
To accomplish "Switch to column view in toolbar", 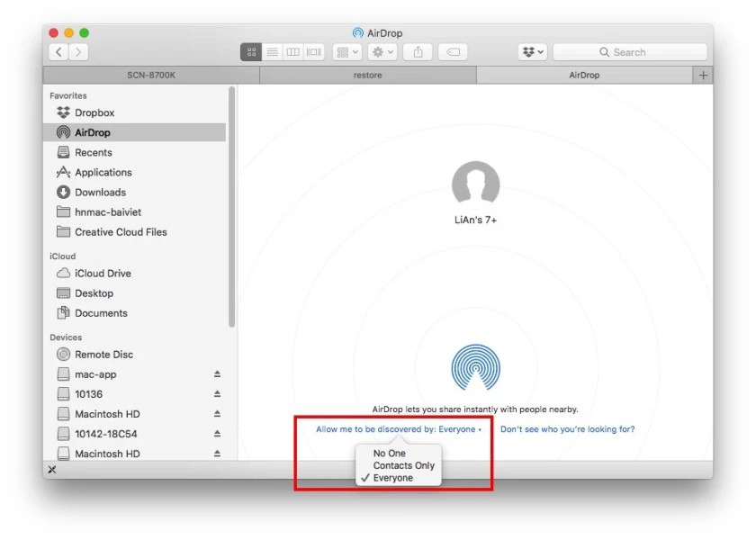I will 293,52.
